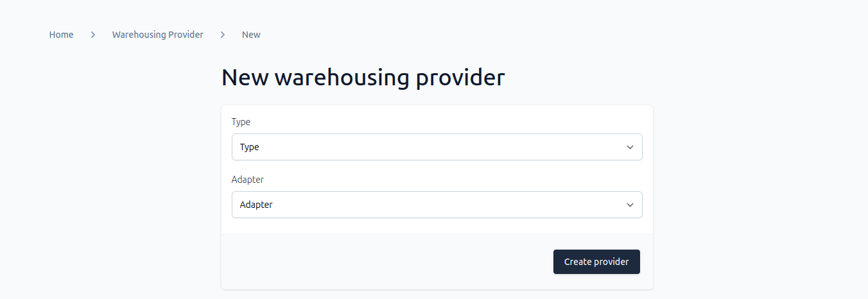Go to Home via breadcrumb
This screenshot has height=299, width=868.
tap(61, 35)
